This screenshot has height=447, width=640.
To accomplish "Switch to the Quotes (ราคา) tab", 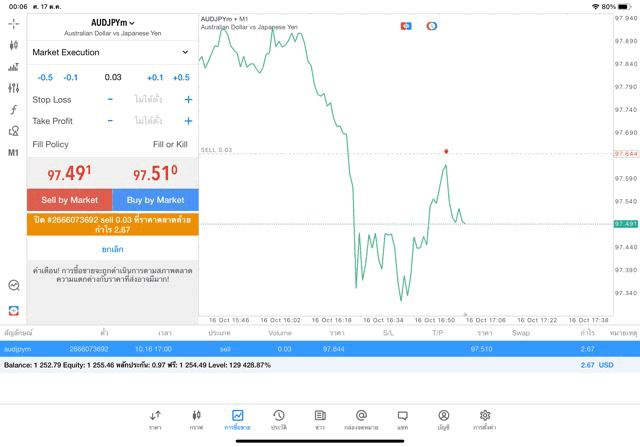I will [x=155, y=419].
